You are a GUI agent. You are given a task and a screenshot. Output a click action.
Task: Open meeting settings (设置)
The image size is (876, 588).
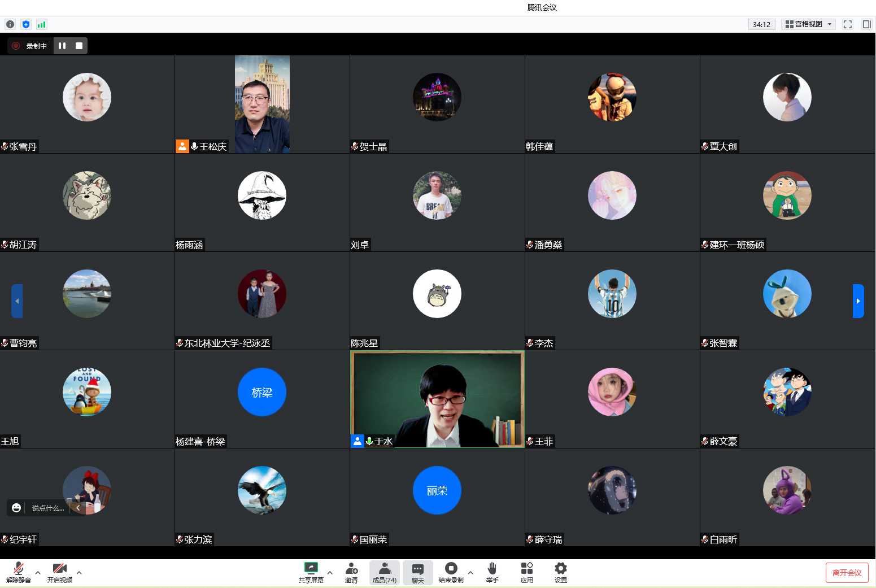pyautogui.click(x=560, y=572)
